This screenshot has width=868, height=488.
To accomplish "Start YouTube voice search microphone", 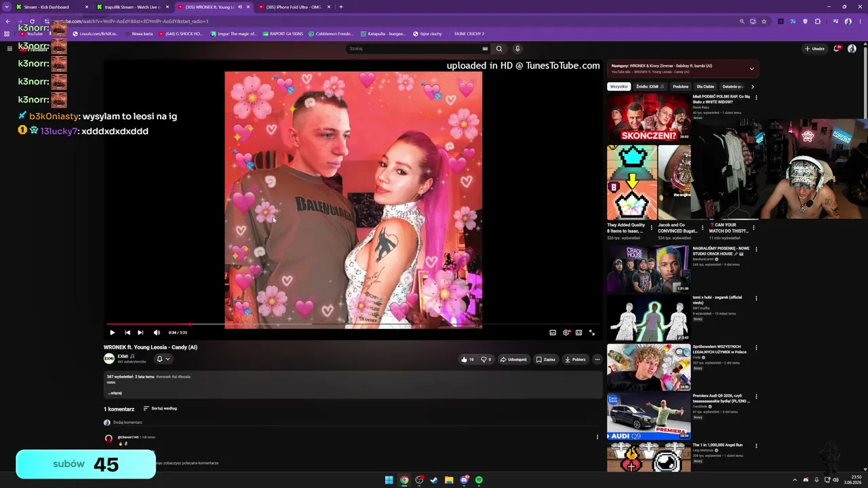I will pyautogui.click(x=517, y=49).
